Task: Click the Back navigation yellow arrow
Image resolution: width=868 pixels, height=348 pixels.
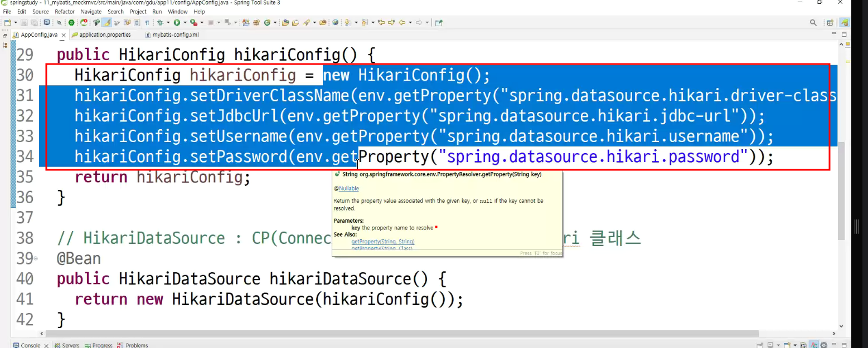Action: coord(402,22)
